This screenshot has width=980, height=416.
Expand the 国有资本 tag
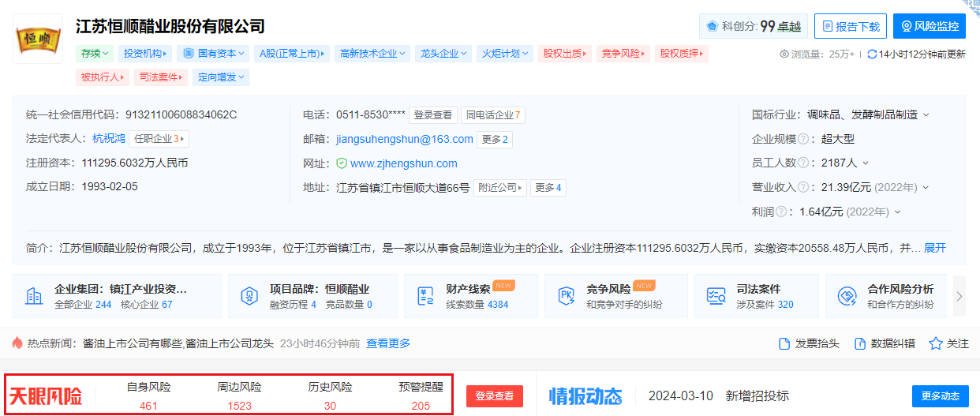coord(213,54)
